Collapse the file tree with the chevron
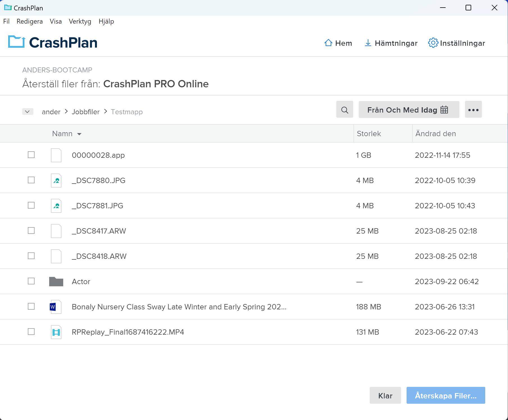Image resolution: width=508 pixels, height=420 pixels. [28, 111]
